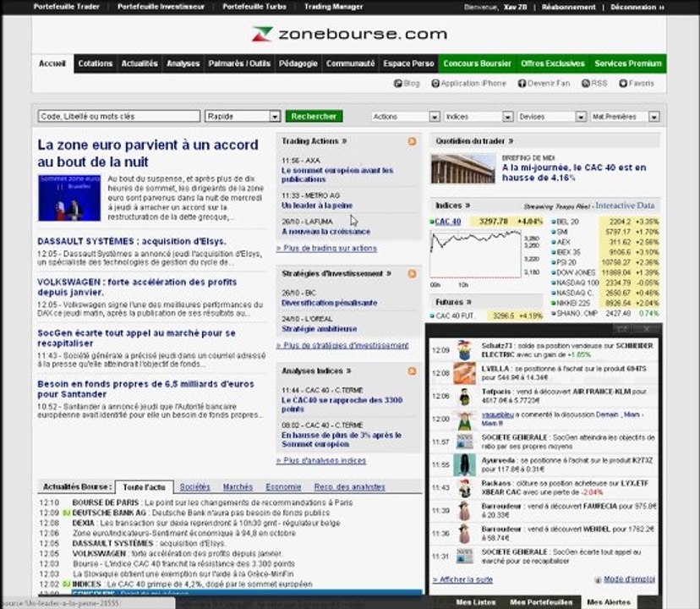Open the Offres Exclusives menu

pos(553,63)
